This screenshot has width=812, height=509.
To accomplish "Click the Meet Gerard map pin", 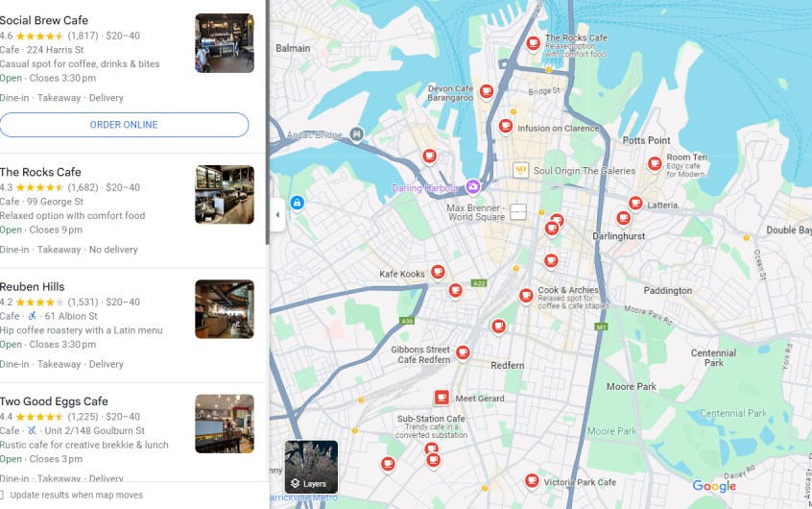I will pyautogui.click(x=442, y=398).
